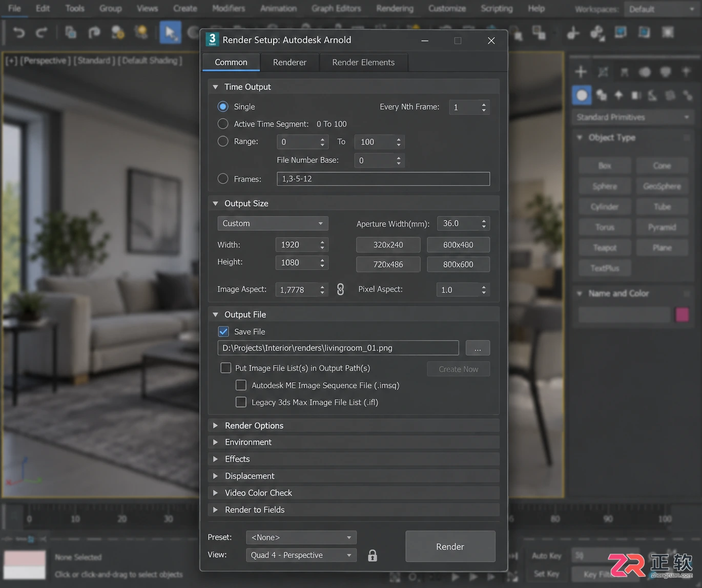
Task: Uncheck the Save File checkbox
Action: point(223,331)
